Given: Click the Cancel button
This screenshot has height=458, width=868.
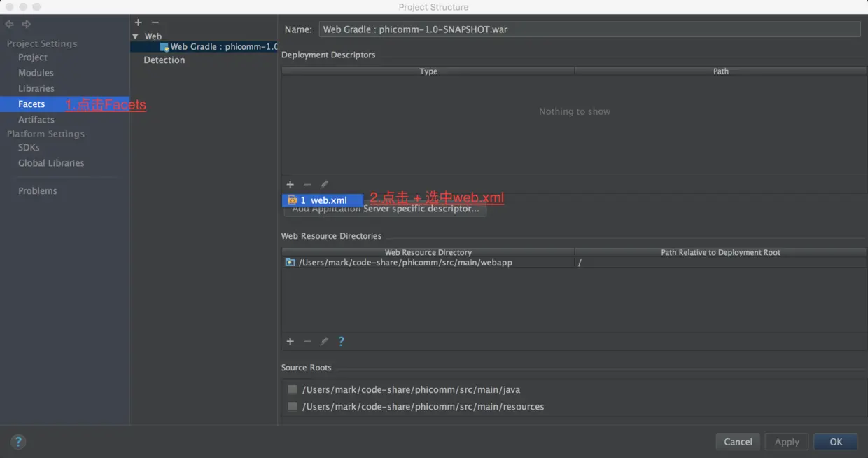Looking at the screenshot, I should [x=738, y=442].
